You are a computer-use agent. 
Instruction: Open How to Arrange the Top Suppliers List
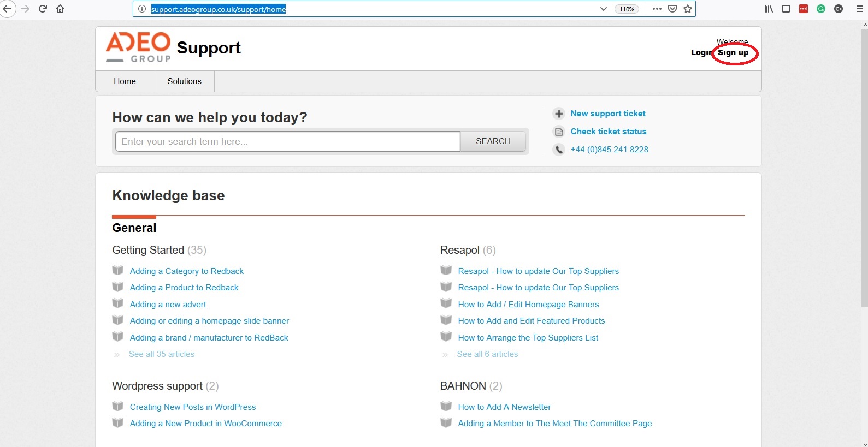[x=528, y=338]
